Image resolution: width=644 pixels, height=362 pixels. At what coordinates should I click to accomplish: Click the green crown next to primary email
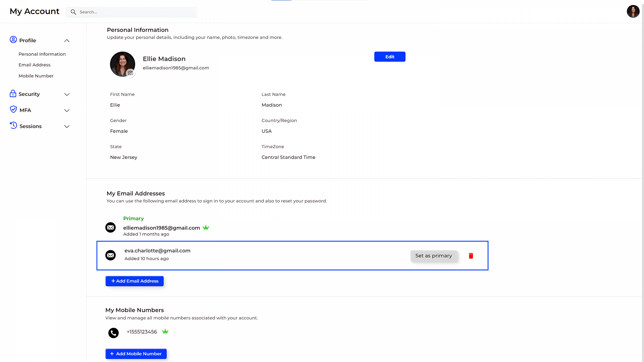206,227
